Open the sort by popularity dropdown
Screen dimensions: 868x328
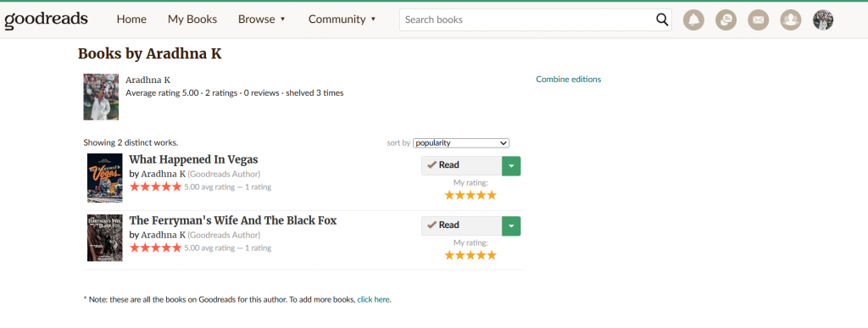[x=460, y=142]
